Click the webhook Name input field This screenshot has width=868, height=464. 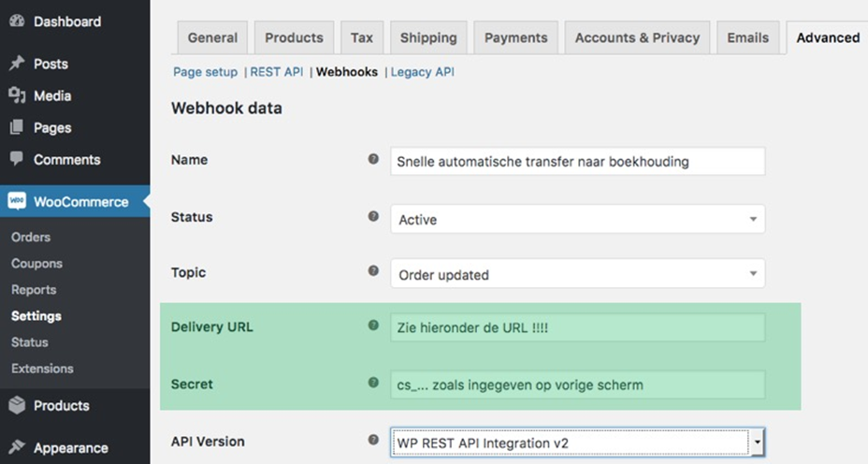point(578,161)
